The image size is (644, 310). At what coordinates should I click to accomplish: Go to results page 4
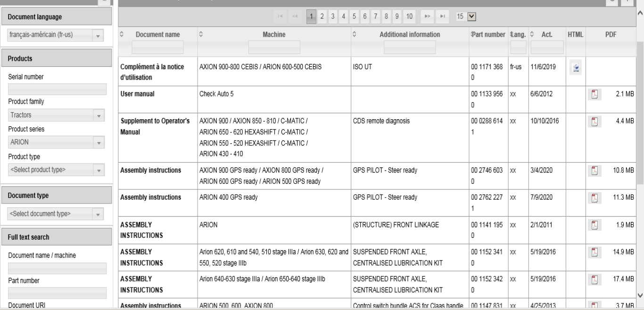tap(344, 17)
